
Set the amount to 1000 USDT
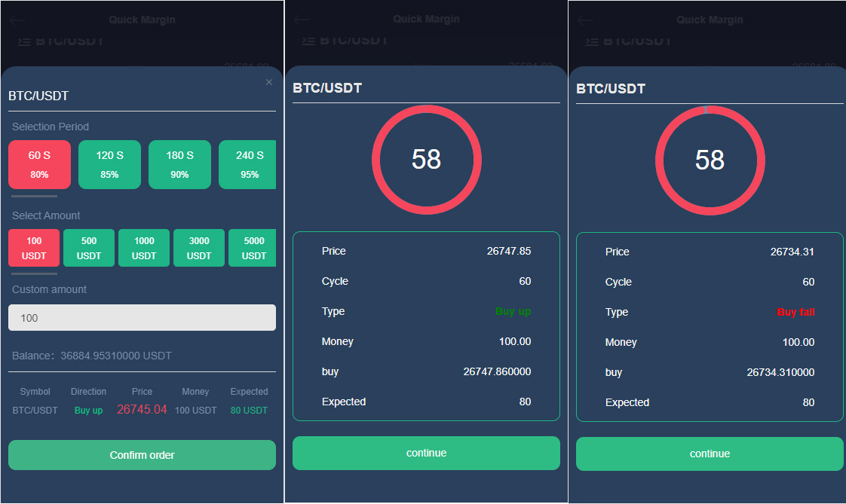[144, 248]
